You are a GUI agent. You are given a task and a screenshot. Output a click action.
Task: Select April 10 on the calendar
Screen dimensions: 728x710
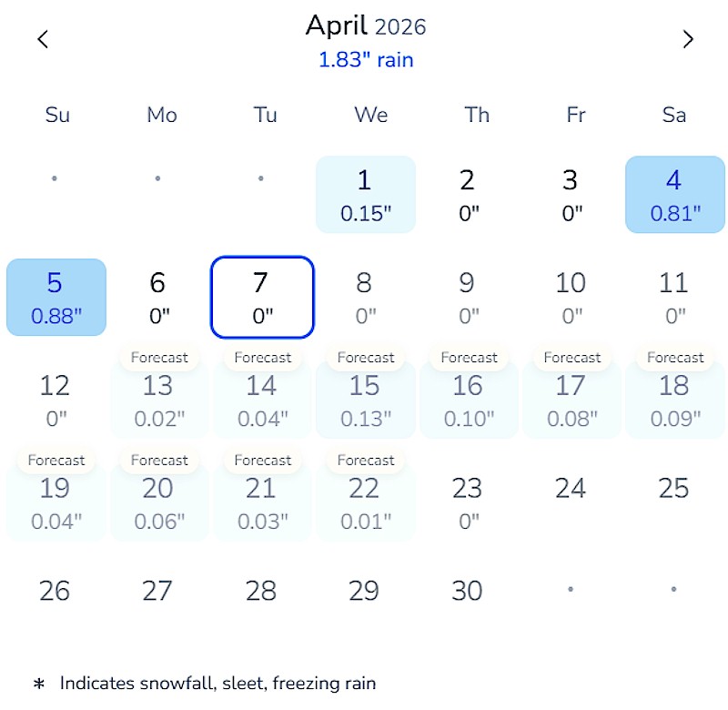point(571,297)
